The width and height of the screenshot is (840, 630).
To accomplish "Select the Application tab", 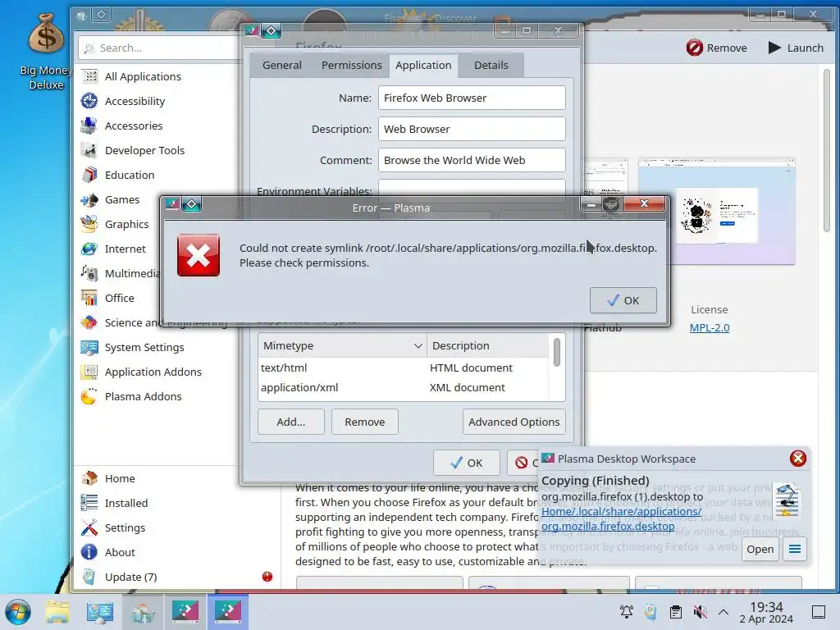I will pos(423,66).
